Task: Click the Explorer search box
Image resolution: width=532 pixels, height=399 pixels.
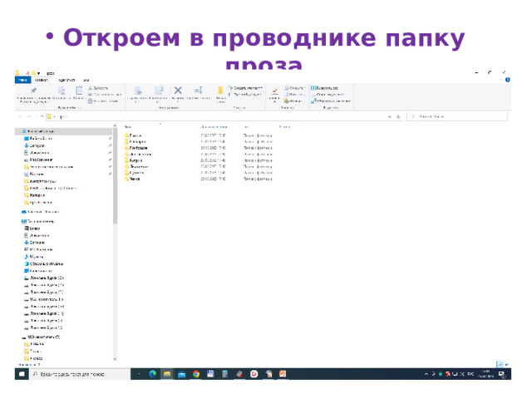Action: point(457,116)
